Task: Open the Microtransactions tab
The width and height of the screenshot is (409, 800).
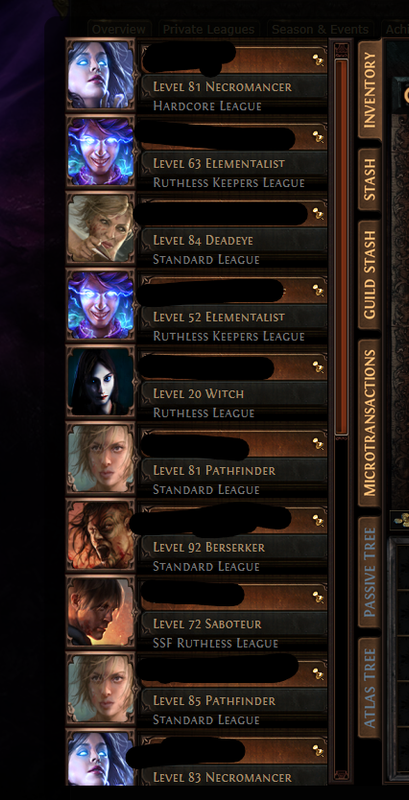Action: [x=369, y=423]
